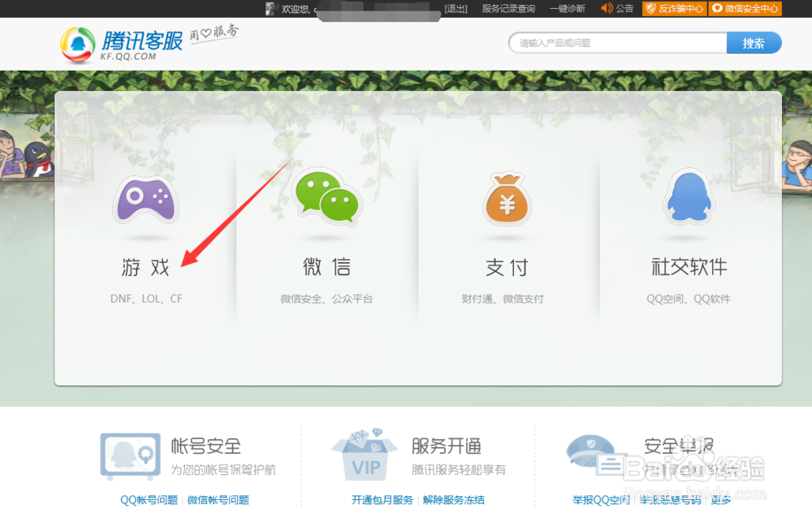Select the DNF、LOL、CF subtitle
The image size is (812, 522).
[x=146, y=299]
